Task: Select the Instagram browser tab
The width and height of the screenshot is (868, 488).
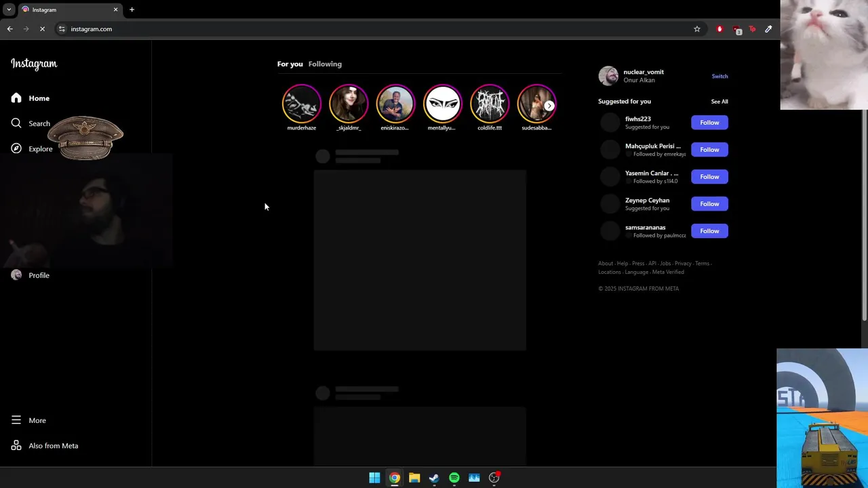Action: point(70,9)
